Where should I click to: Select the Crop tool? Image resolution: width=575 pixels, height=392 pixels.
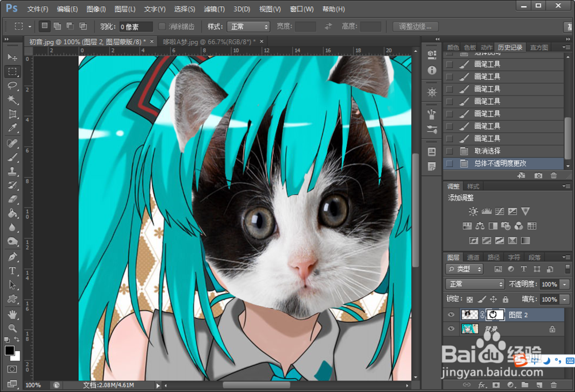click(x=12, y=114)
